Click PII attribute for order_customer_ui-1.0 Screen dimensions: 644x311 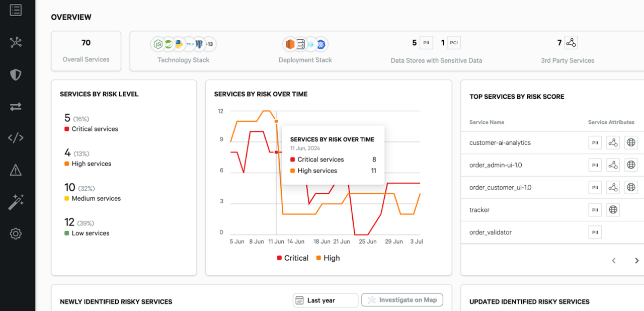[595, 187]
